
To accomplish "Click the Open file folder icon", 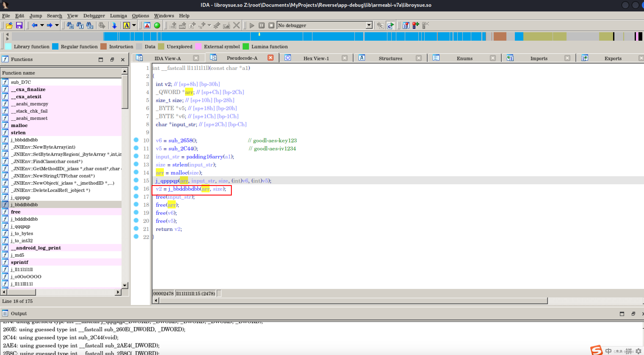I will pos(9,25).
